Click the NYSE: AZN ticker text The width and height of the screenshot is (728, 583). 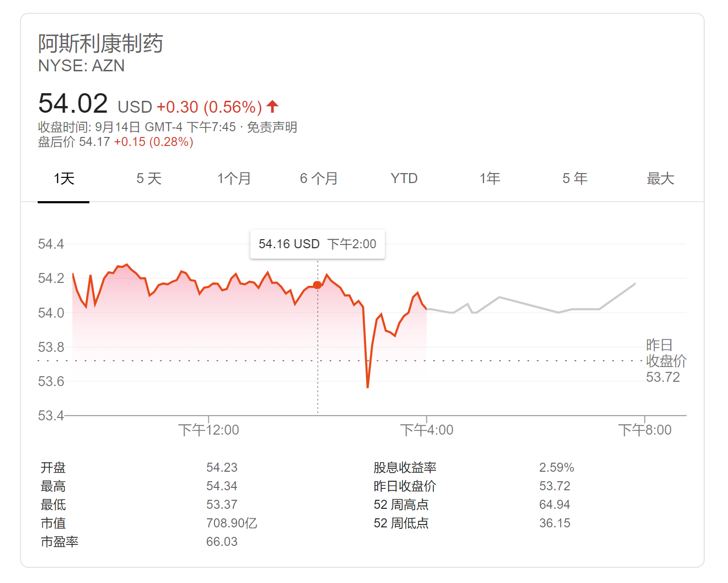click(81, 66)
